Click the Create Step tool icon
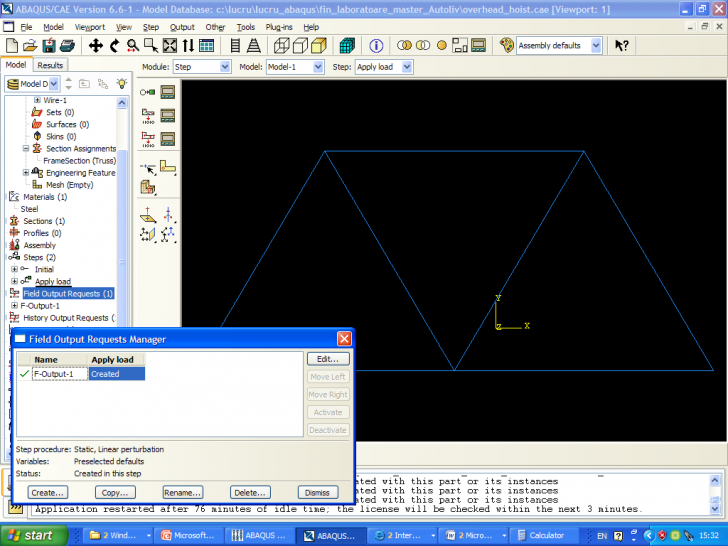 (x=148, y=91)
